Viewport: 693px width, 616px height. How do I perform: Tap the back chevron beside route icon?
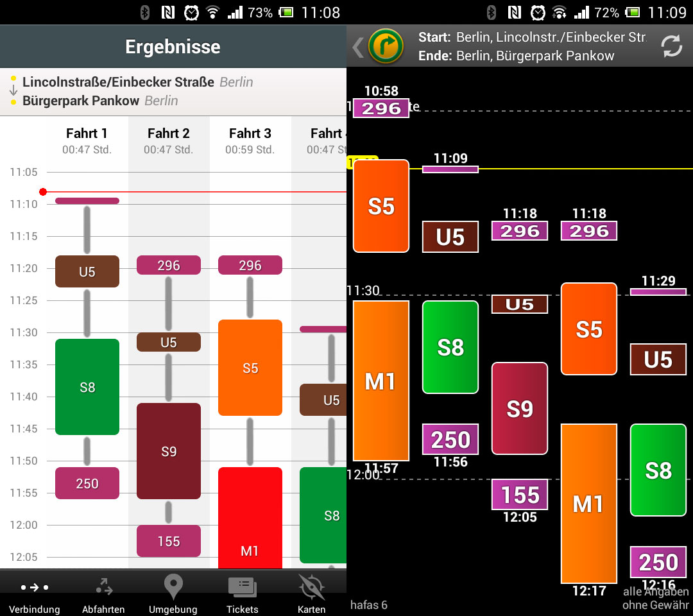[357, 46]
